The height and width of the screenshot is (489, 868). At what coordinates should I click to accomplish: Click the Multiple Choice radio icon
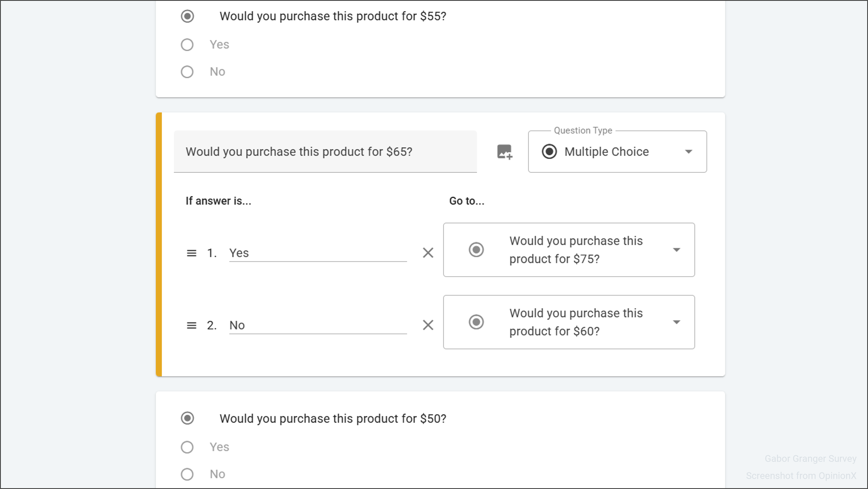[549, 152]
